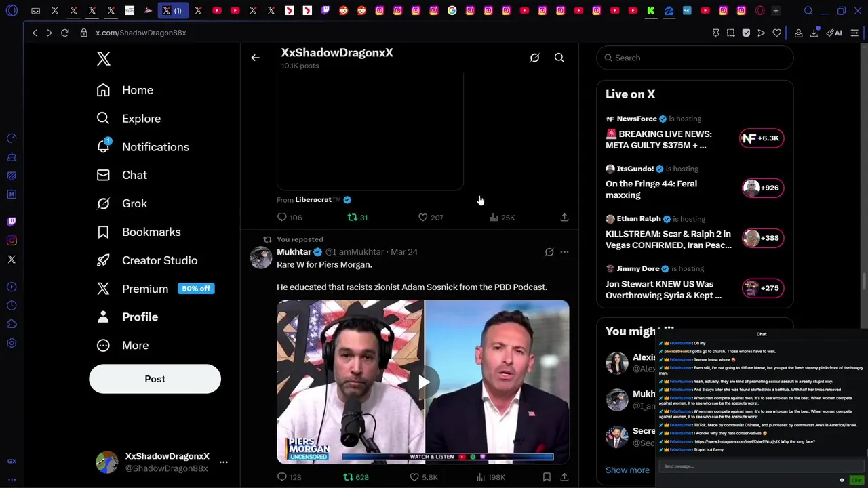Viewport: 868px width, 488px height.
Task: View 198K views analytics
Action: pos(491,478)
